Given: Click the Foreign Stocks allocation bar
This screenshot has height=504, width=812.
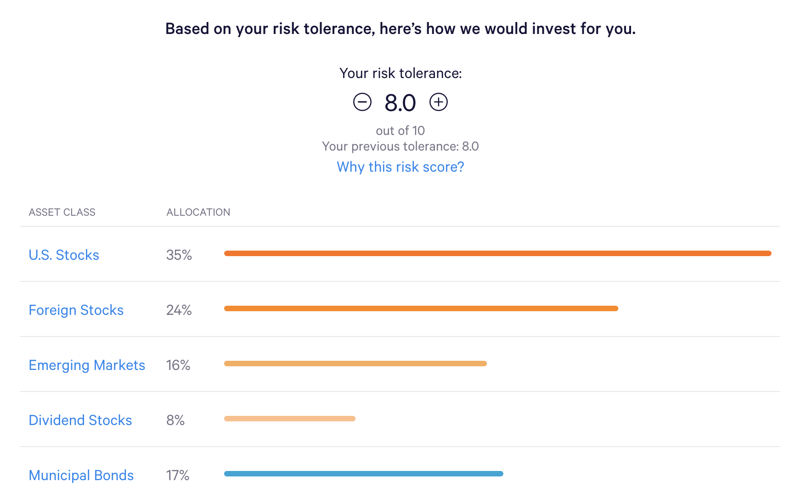Looking at the screenshot, I should click(421, 308).
